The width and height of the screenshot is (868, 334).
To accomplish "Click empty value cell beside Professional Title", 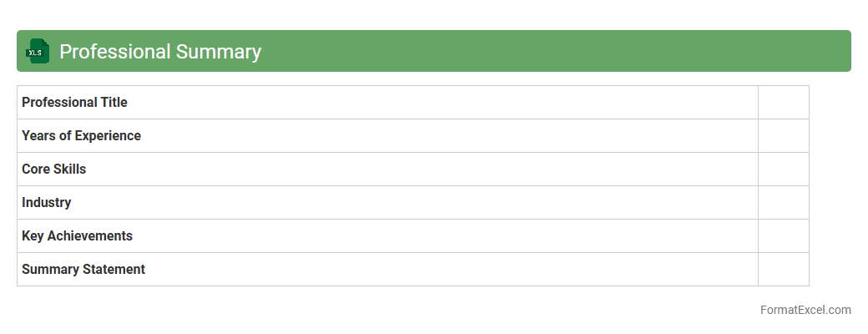I will (783, 103).
